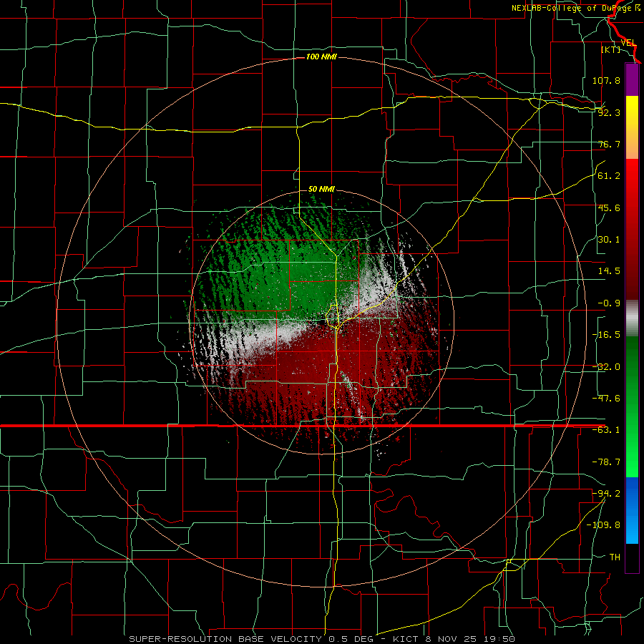The width and height of the screenshot is (644, 644).
Task: Click the 50 NMI range ring label
Action: point(321,190)
